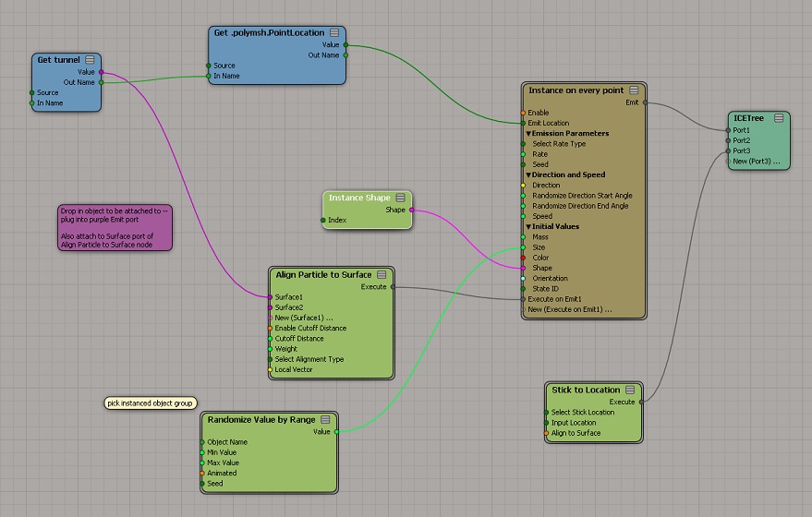Click the Enable port on Instance on every point
The image size is (812, 517).
tap(523, 113)
